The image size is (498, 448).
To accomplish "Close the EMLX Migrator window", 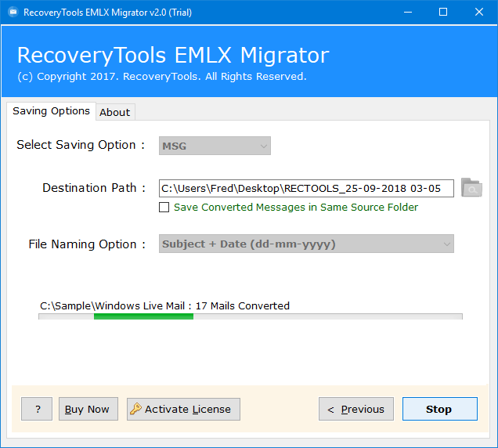I will (479, 12).
